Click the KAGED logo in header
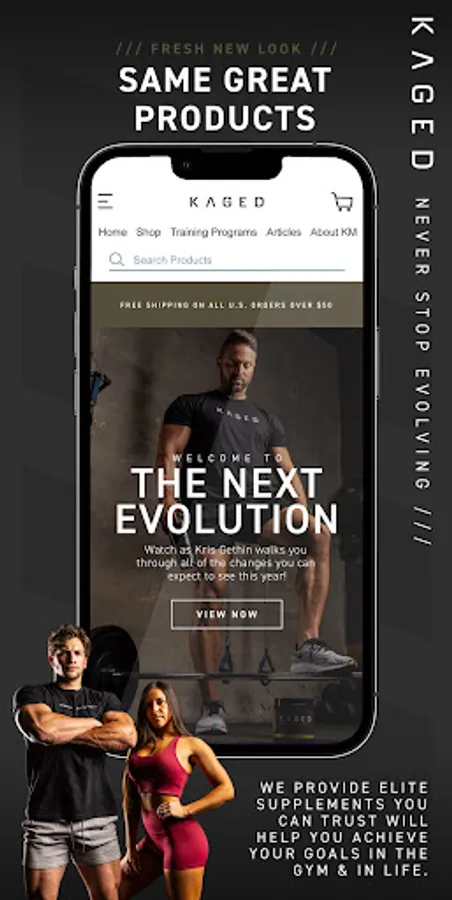This screenshot has height=900, width=452. (x=227, y=202)
